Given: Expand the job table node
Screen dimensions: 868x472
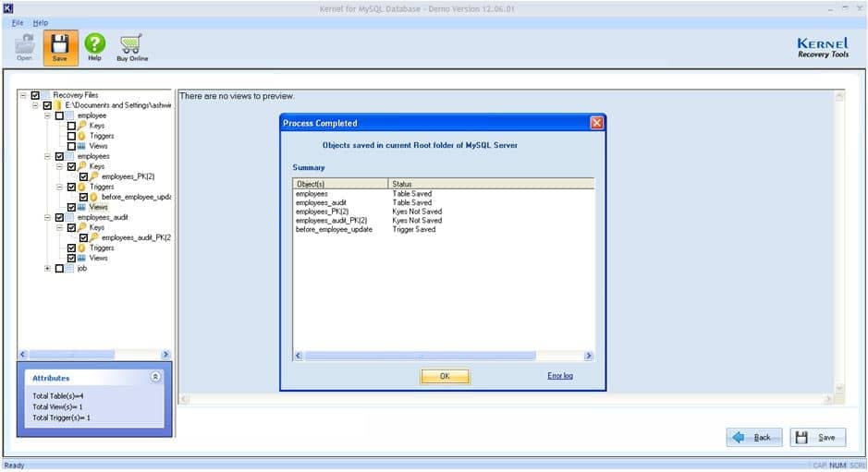Looking at the screenshot, I should (x=48, y=269).
